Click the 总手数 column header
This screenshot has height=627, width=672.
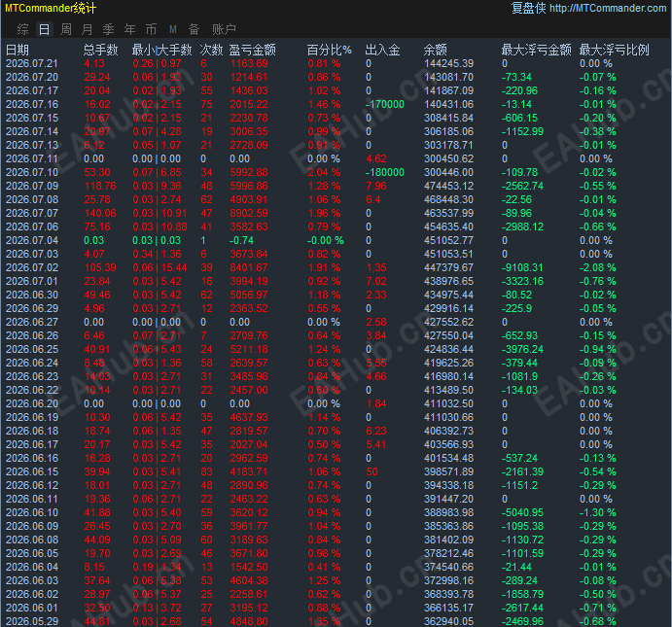tap(101, 51)
